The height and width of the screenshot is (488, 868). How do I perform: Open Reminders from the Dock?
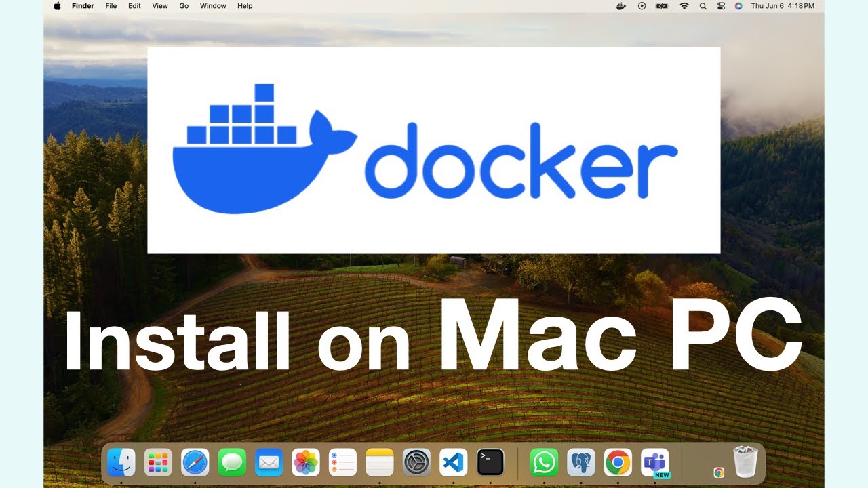point(342,463)
